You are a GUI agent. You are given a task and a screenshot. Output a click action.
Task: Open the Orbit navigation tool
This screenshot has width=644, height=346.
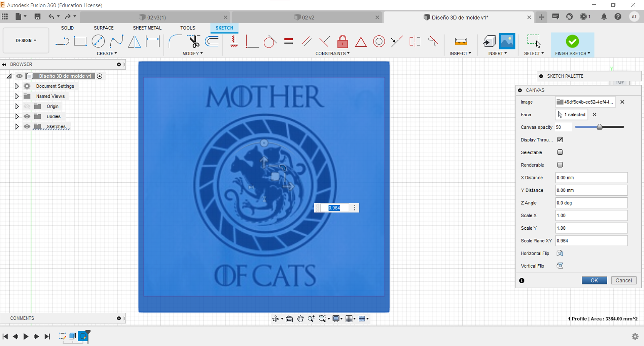[275, 319]
